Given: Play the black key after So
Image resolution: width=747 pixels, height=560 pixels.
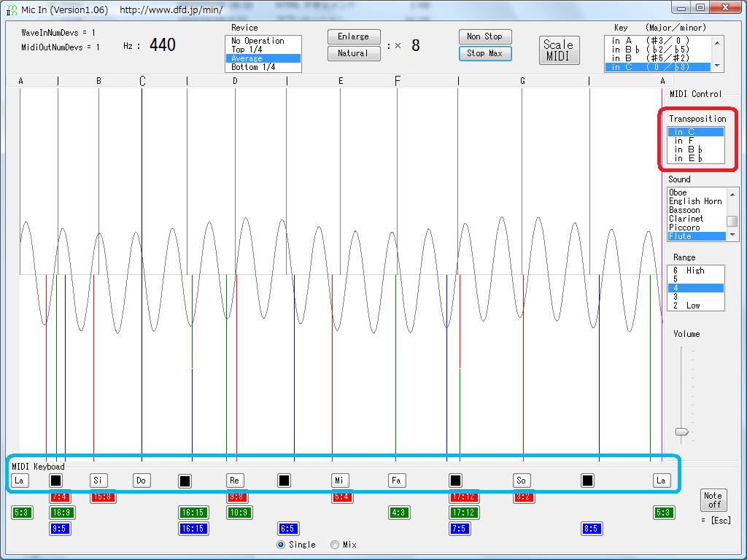Looking at the screenshot, I should click(587, 481).
